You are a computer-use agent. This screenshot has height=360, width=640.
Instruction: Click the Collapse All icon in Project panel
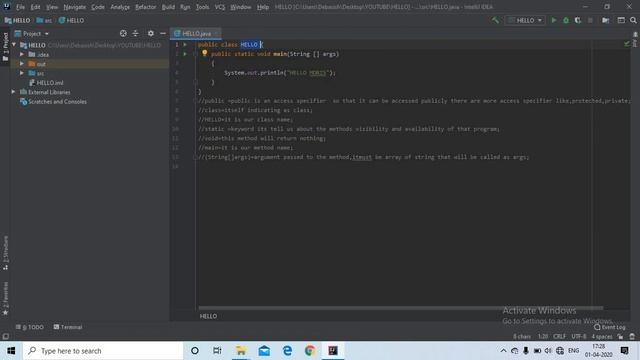tap(136, 33)
